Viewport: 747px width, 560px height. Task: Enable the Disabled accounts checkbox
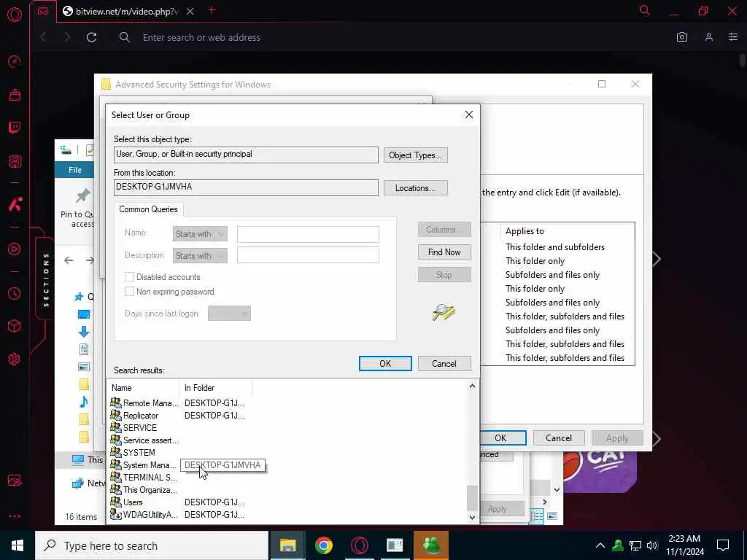(129, 276)
